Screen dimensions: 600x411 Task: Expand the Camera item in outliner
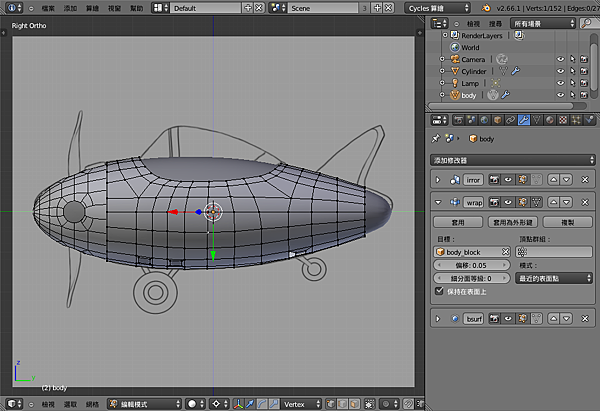(x=442, y=59)
